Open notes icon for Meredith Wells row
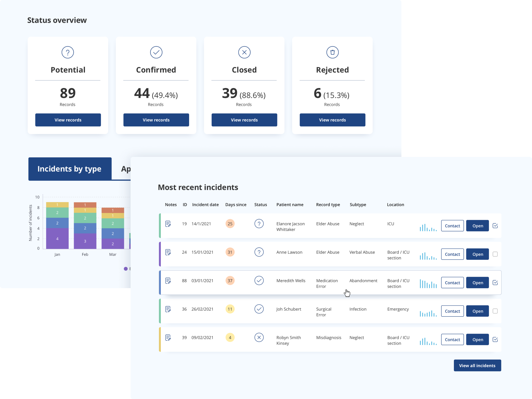The height and width of the screenshot is (399, 532). coord(168,281)
